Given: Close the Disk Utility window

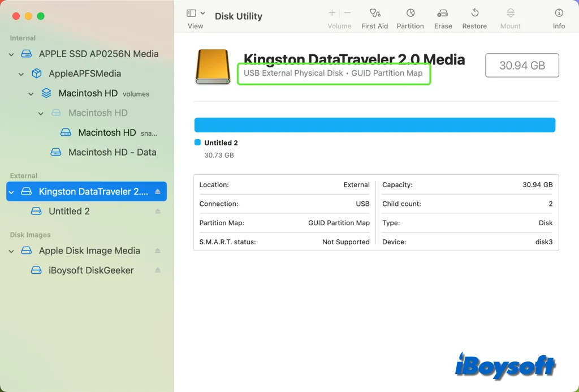Looking at the screenshot, I should [16, 16].
